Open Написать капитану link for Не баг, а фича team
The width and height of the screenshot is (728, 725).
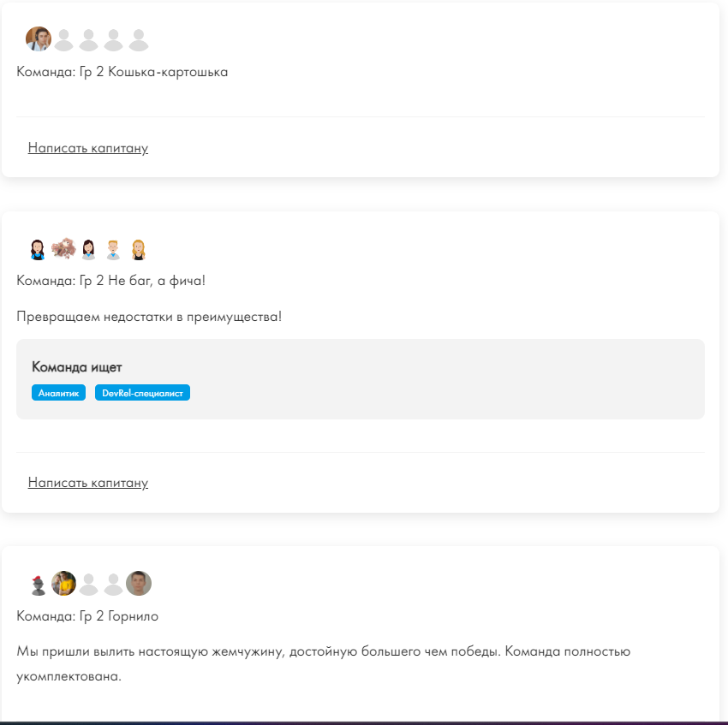[88, 483]
